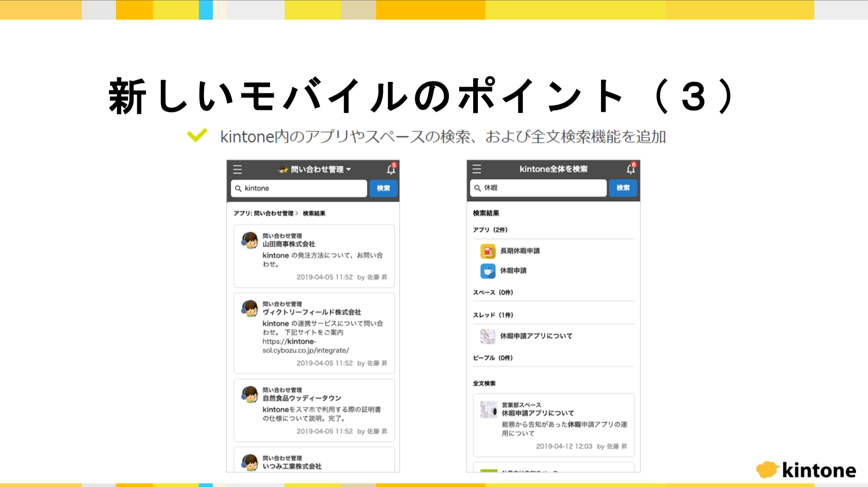This screenshot has height=487, width=868.
Task: Click 全文検索 section heading
Action: click(484, 384)
